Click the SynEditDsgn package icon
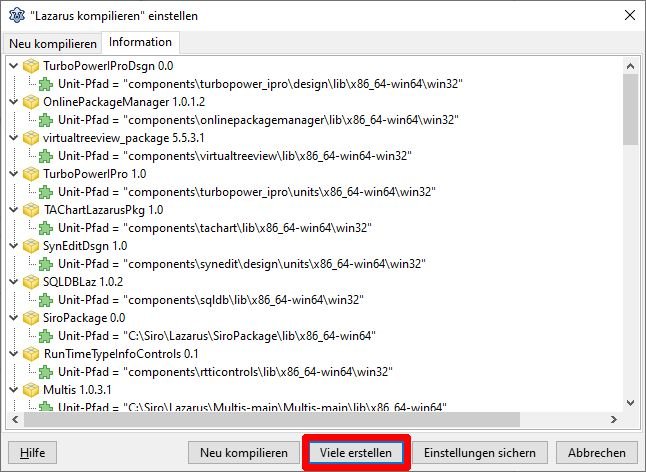 (31, 246)
